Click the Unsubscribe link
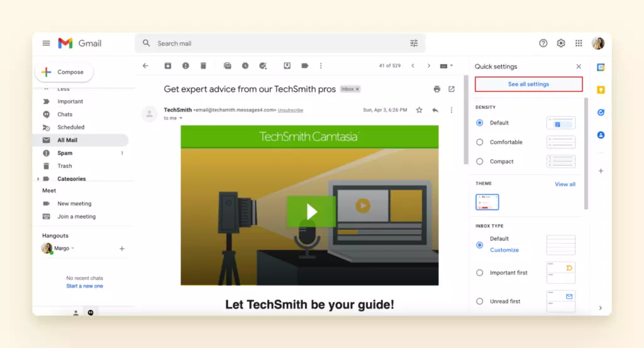This screenshot has width=644, height=348. tap(291, 110)
